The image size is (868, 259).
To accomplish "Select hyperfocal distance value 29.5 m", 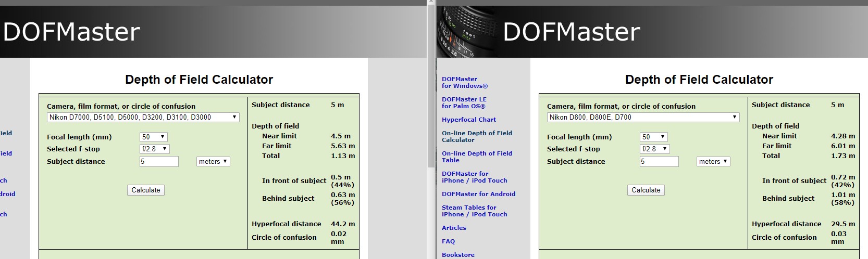I will pyautogui.click(x=843, y=224).
